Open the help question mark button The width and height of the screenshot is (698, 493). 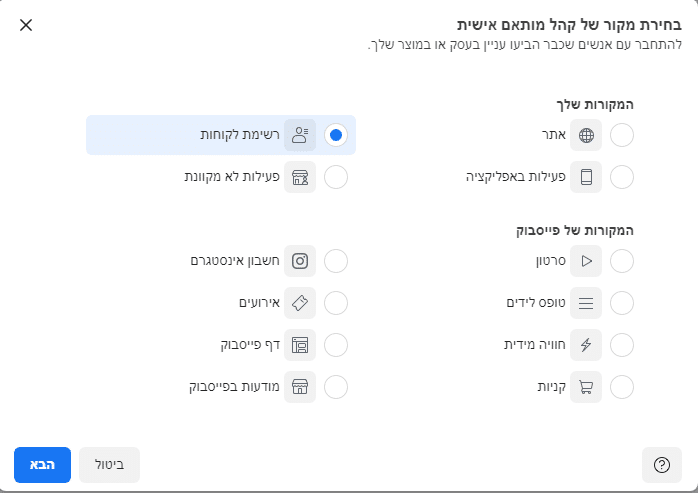click(x=661, y=465)
